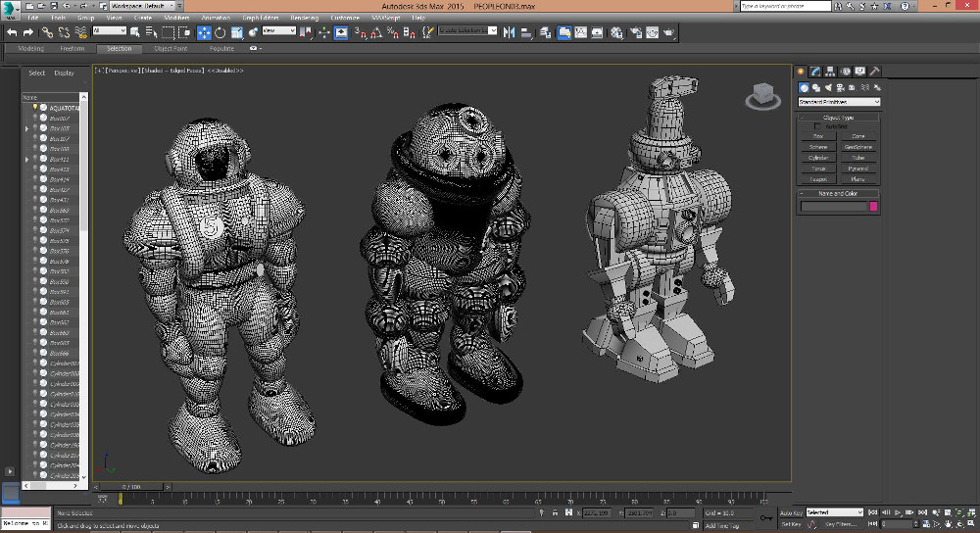Select the Move transform tool
This screenshot has height=533, width=980.
pyautogui.click(x=205, y=32)
